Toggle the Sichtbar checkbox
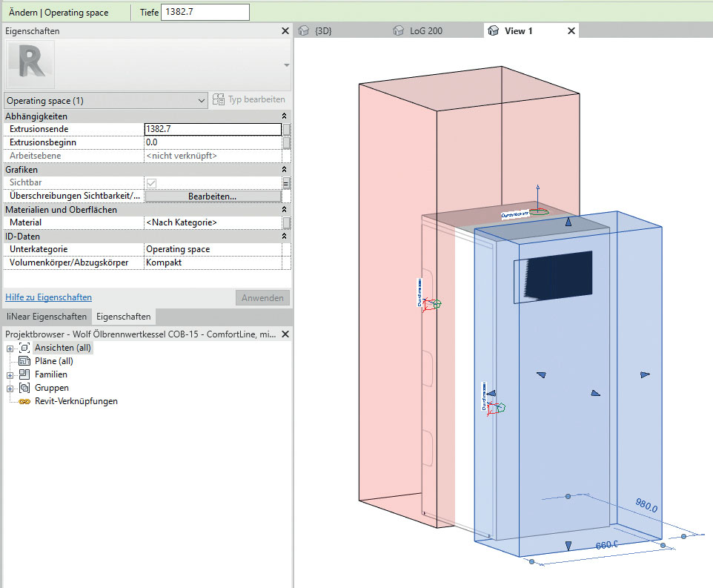Screen dimensions: 713x588 (x=151, y=183)
